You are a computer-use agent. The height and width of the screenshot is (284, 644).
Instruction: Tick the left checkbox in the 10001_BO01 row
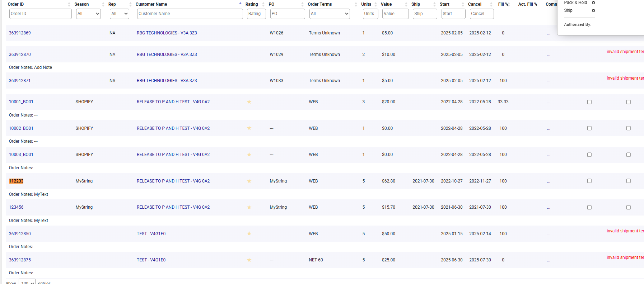[589, 102]
